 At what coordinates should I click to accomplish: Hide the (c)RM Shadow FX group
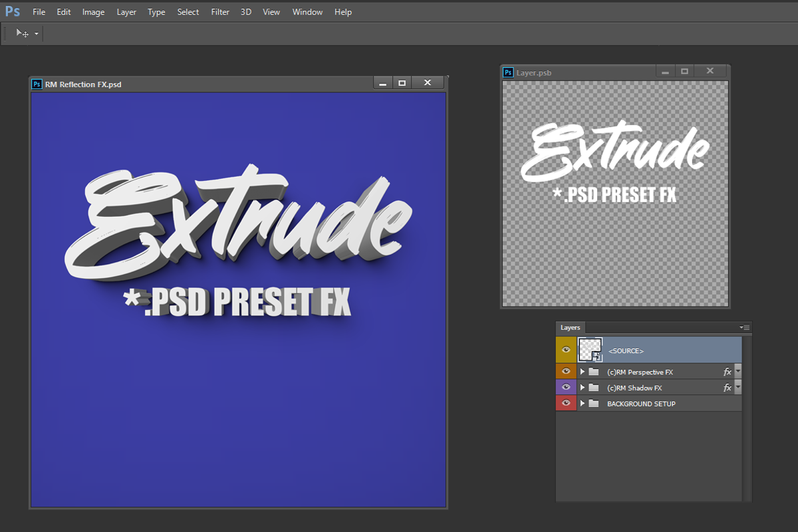point(566,387)
